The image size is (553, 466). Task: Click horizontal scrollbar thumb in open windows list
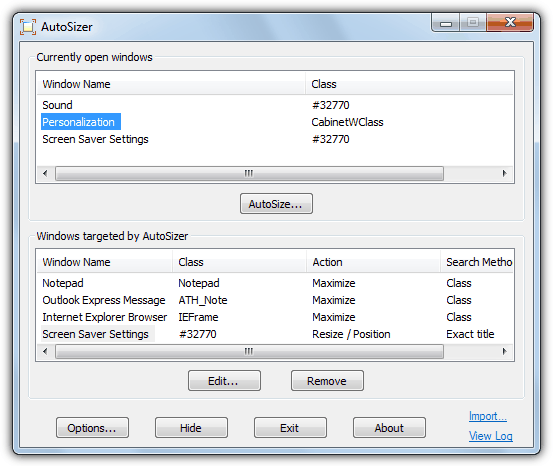[249, 173]
